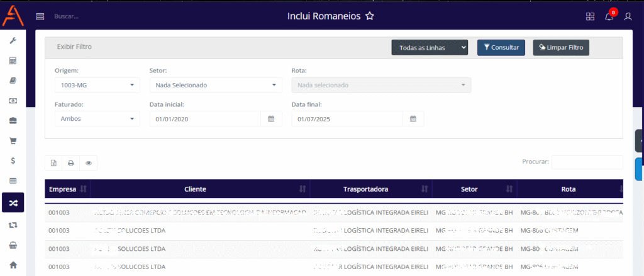644x276 pixels.
Task: Toggle column visibility with eye icon
Action: (89, 163)
